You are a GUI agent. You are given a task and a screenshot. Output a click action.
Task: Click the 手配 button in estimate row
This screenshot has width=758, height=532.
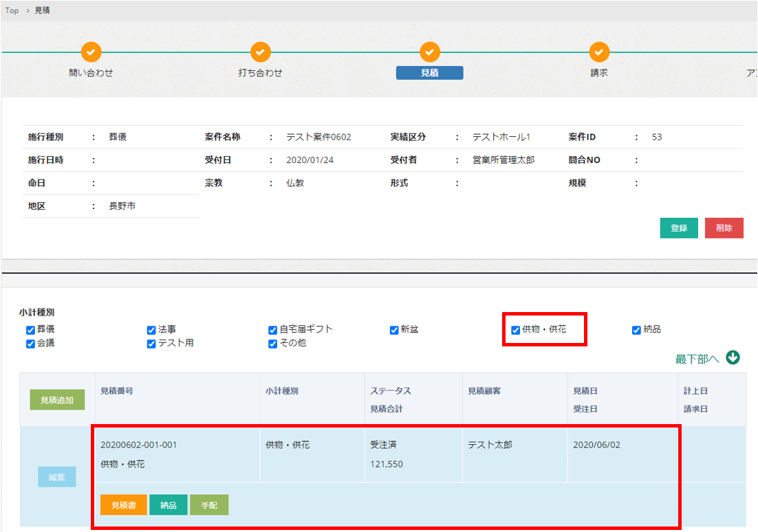click(209, 505)
